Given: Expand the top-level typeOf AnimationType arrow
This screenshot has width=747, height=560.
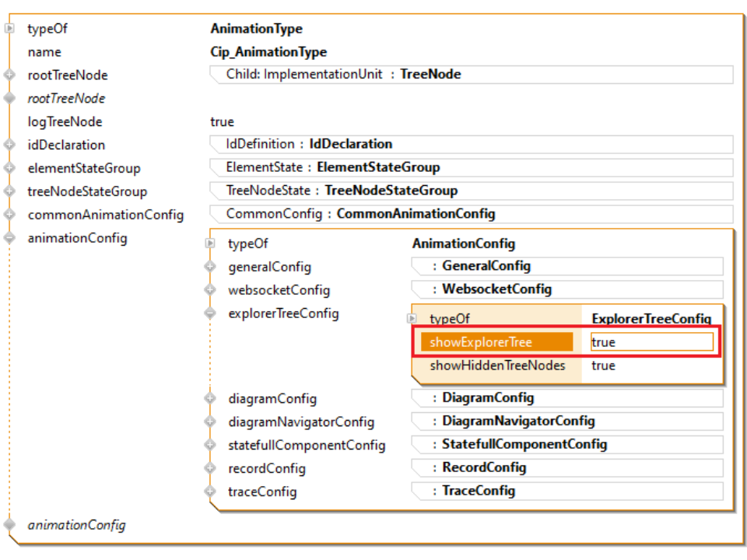Looking at the screenshot, I should pos(9,29).
